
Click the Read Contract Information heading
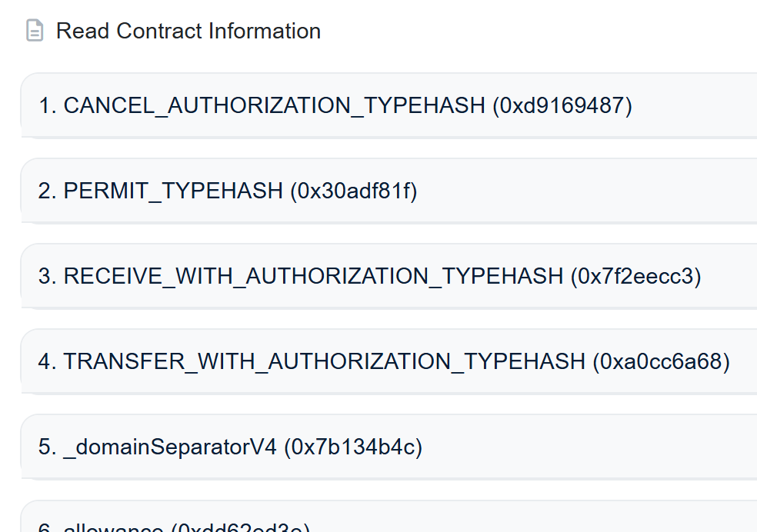click(188, 31)
